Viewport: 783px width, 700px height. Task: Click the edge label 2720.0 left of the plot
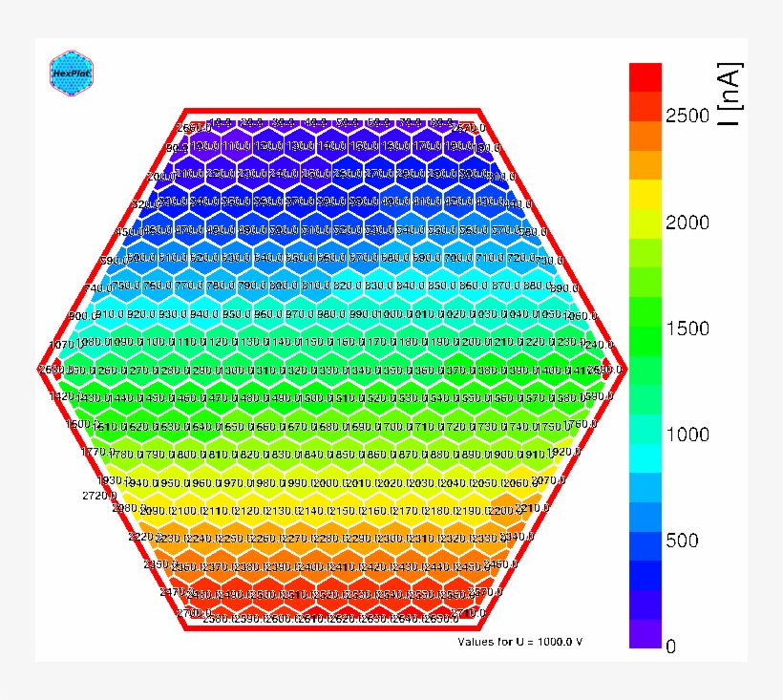pos(100,496)
